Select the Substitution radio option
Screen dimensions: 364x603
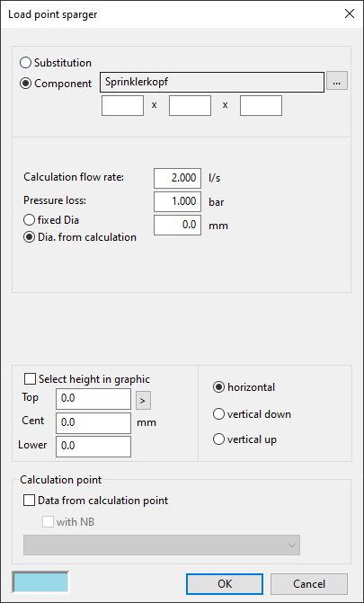pos(56,63)
